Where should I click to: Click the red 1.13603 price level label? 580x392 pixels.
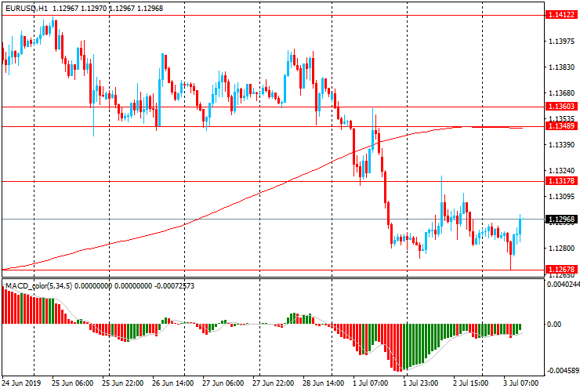pyautogui.click(x=561, y=107)
